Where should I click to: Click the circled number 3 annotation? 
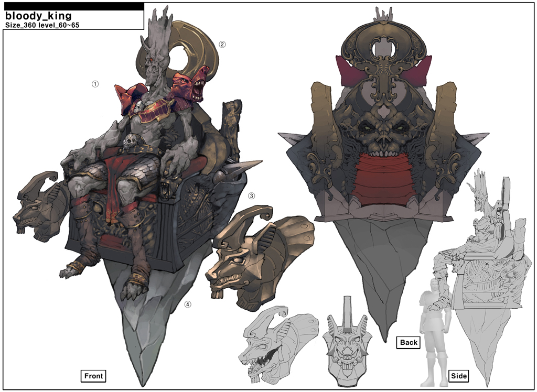click(x=252, y=196)
